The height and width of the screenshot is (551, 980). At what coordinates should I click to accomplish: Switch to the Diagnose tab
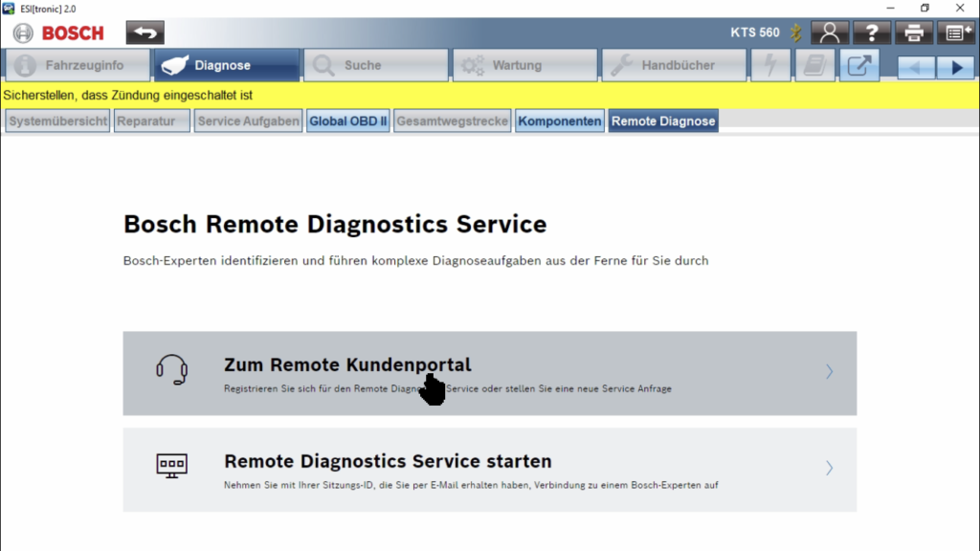point(226,66)
